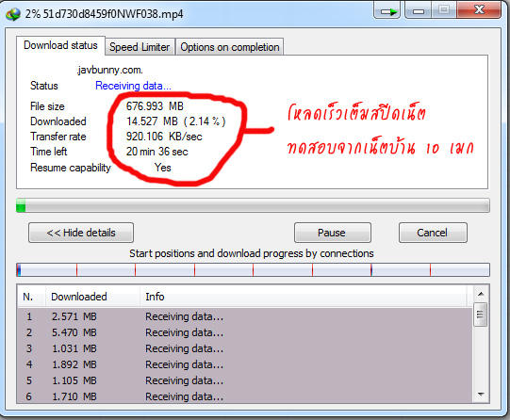Image resolution: width=510 pixels, height=420 pixels.
Task: Open the Options on completion tab
Action: click(x=230, y=47)
